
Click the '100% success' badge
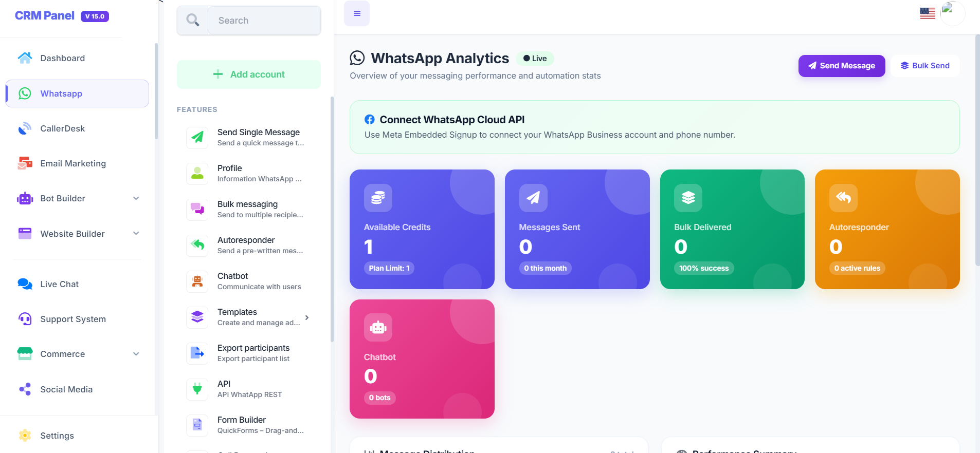tap(704, 268)
